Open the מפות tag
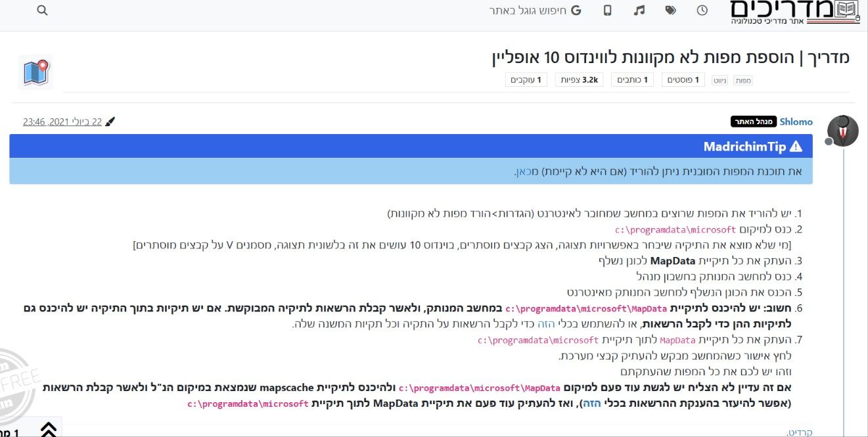 743,80
